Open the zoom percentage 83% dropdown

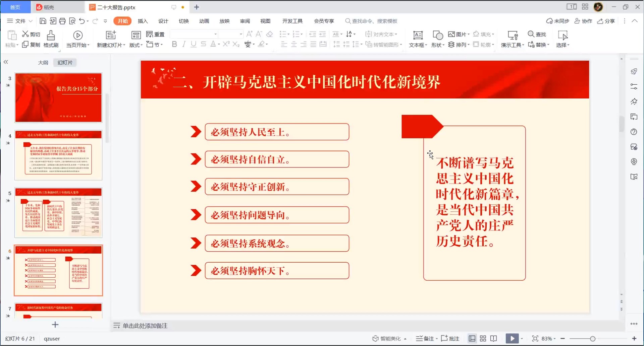[x=548, y=339]
